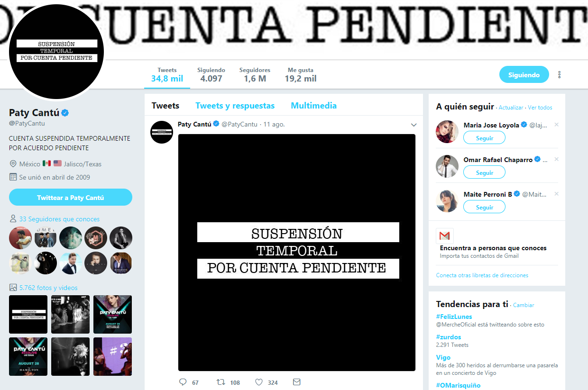588x390 pixels.
Task: Open the Multimedia tab
Action: 314,106
